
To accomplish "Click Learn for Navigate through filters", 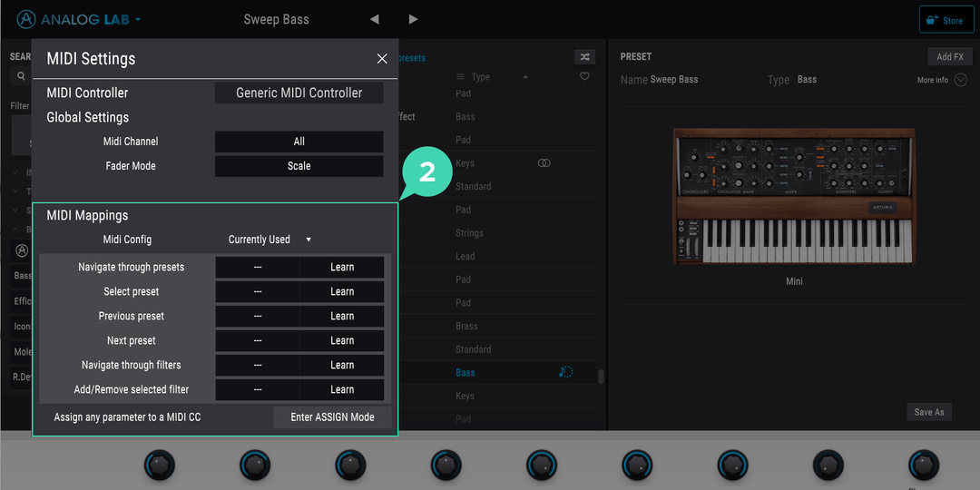I will (x=342, y=365).
